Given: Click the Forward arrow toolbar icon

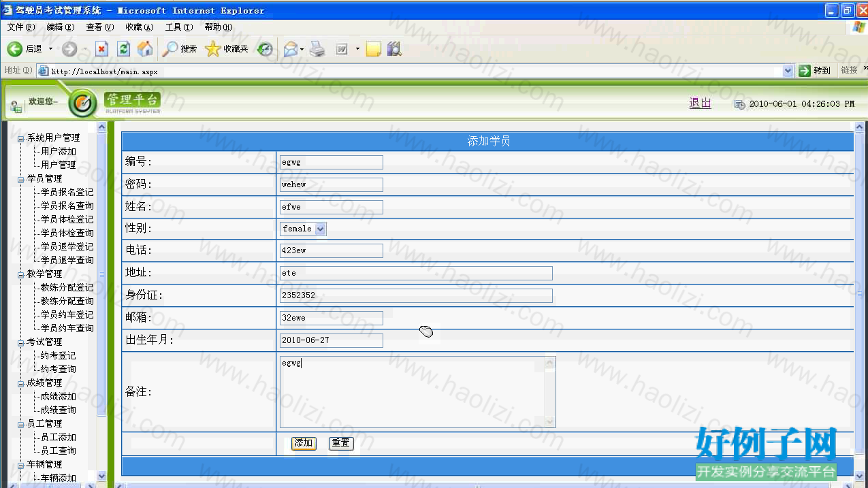Looking at the screenshot, I should [x=69, y=49].
